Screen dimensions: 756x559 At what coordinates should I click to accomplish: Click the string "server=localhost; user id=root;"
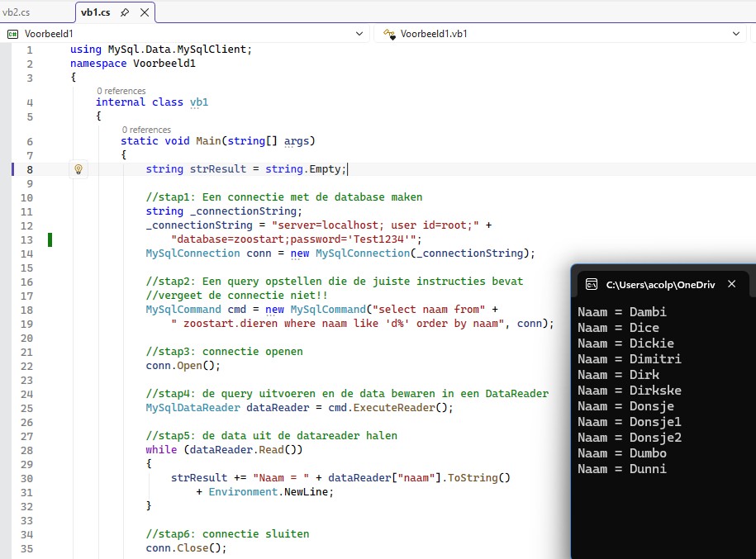375,225
